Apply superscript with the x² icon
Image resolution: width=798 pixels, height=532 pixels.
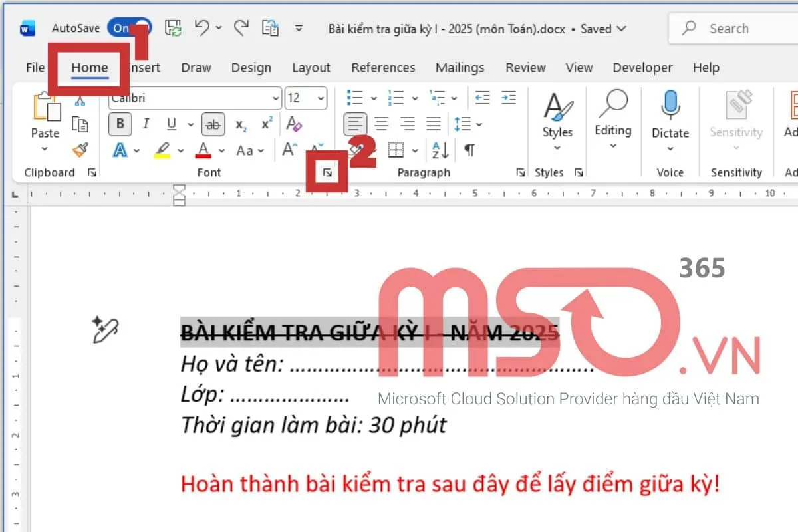(x=267, y=124)
